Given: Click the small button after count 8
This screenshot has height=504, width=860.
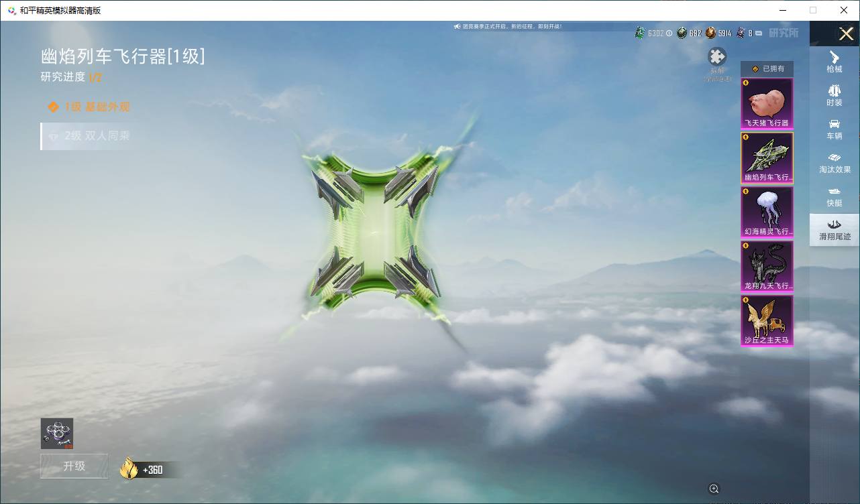Looking at the screenshot, I should tap(758, 33).
